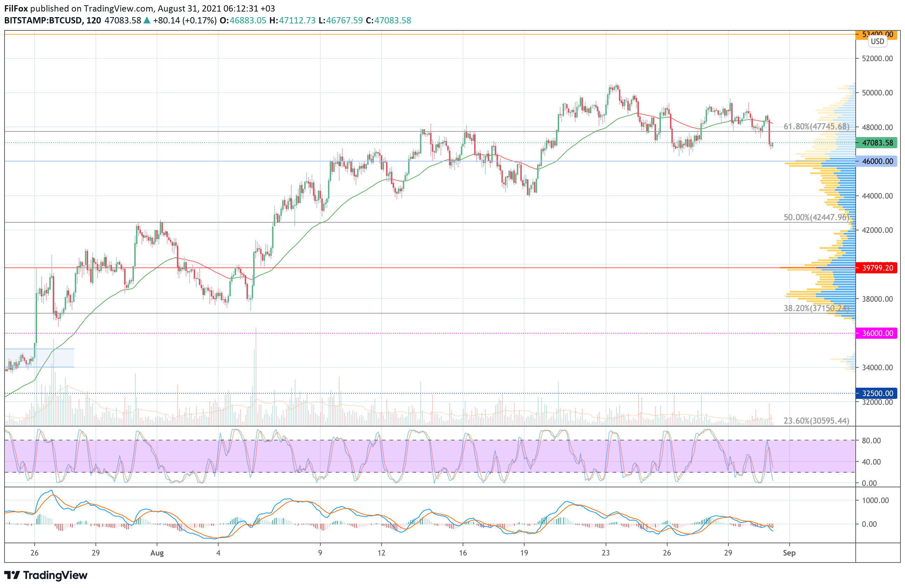The image size is (905, 588).
Task: Click the green up-triangle price change icon
Action: click(147, 21)
